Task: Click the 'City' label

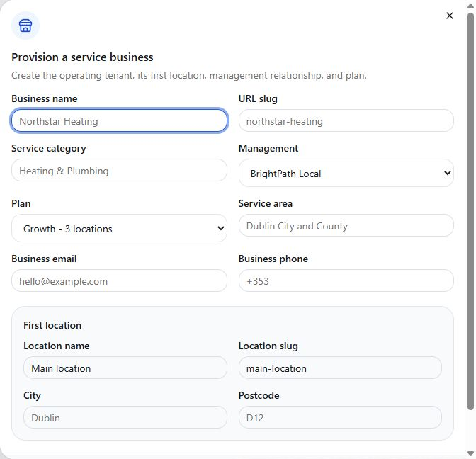Action: 32,395
